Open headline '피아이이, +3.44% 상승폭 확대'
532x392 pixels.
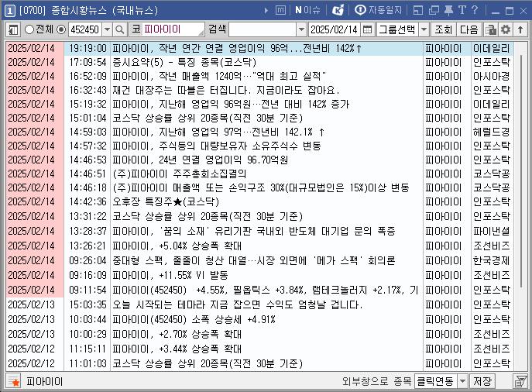(x=177, y=349)
